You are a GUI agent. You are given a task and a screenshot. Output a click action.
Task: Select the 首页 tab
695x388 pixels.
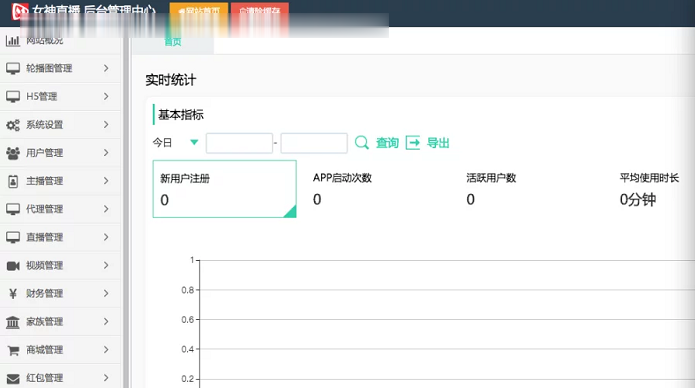[x=173, y=42]
